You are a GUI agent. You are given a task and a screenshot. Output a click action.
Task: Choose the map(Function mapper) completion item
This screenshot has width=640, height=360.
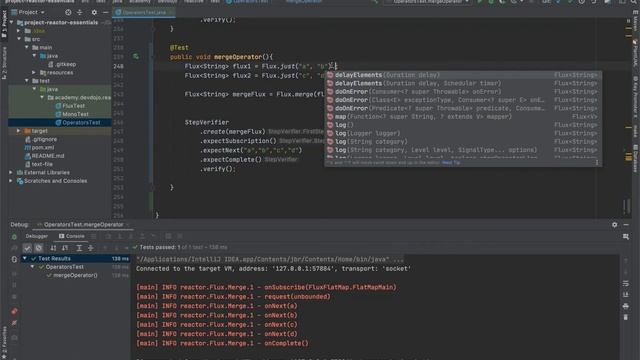click(x=463, y=117)
